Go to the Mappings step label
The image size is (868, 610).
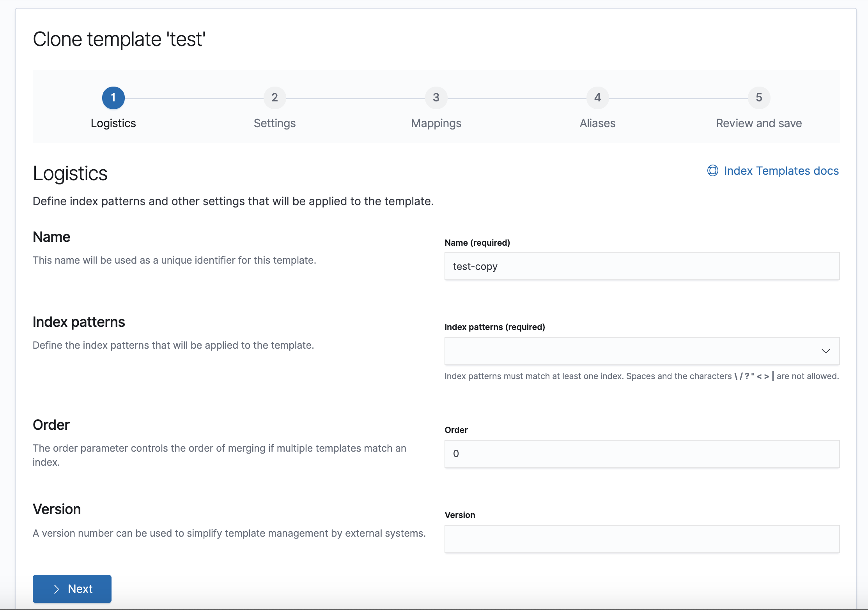[436, 123]
